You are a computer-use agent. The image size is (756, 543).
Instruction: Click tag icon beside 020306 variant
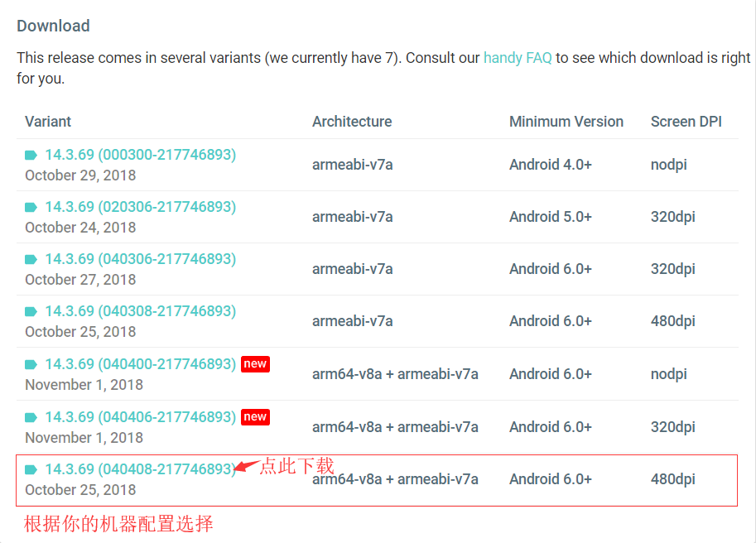click(x=31, y=207)
